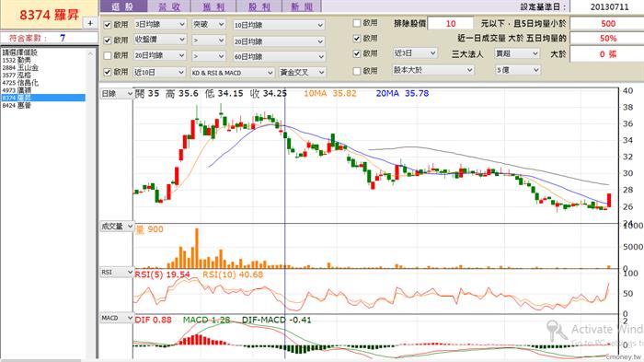Click the DIF 0.88 readout
644x362 pixels.
154,320
